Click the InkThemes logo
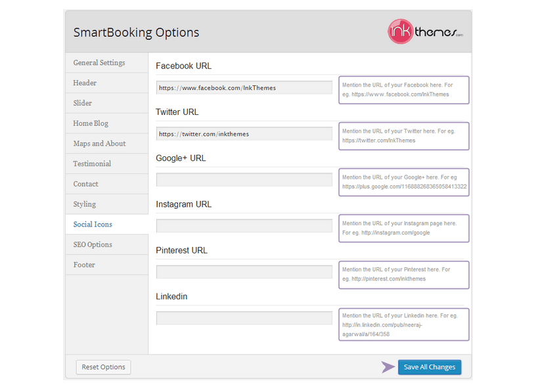 (x=425, y=32)
